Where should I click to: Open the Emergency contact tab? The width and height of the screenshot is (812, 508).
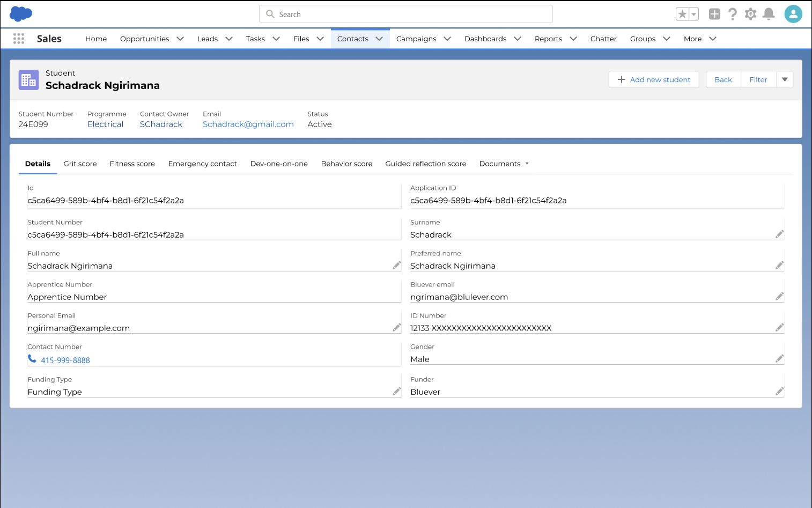pyautogui.click(x=202, y=164)
